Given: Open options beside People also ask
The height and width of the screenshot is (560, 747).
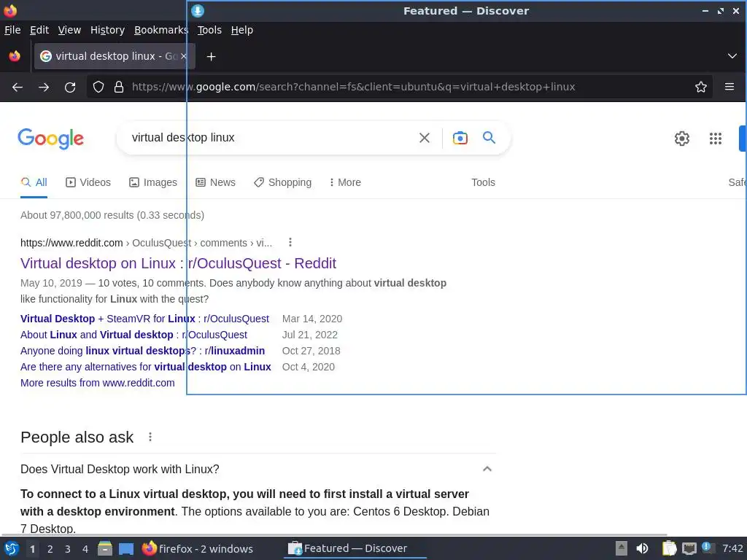Looking at the screenshot, I should (x=150, y=437).
